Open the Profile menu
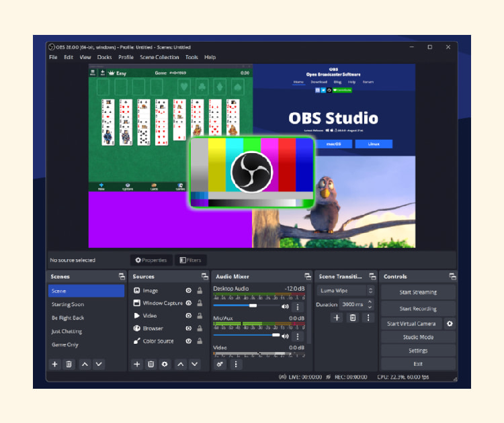Screen dimensions: 504x423 coord(126,57)
